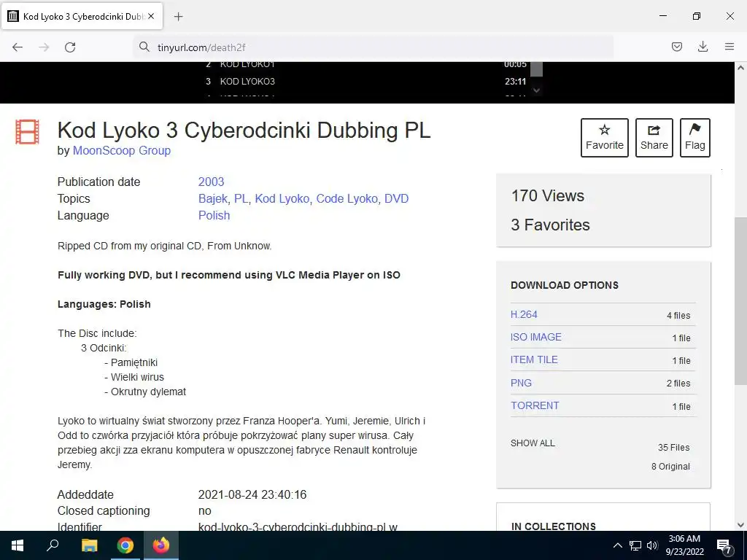The width and height of the screenshot is (747, 560).
Task: Select playlist item 3 KOD LYOKO3
Action: point(367,82)
